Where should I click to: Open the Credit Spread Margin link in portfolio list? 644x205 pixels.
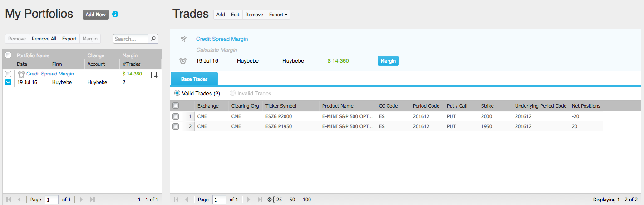click(50, 74)
